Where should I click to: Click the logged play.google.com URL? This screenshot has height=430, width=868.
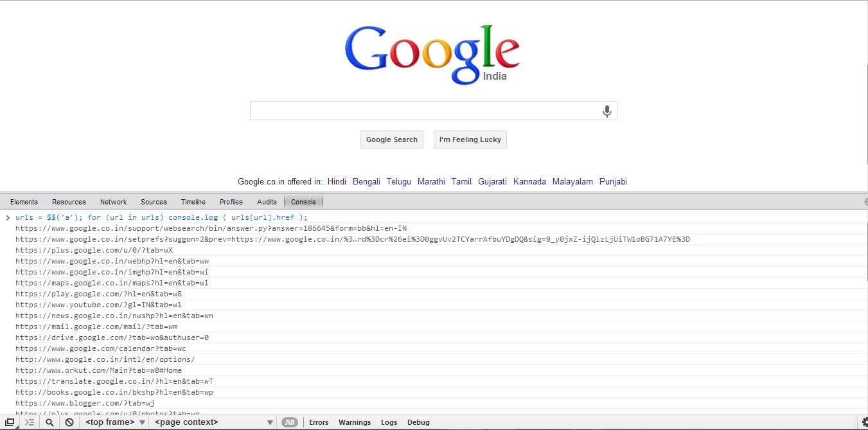coord(98,294)
